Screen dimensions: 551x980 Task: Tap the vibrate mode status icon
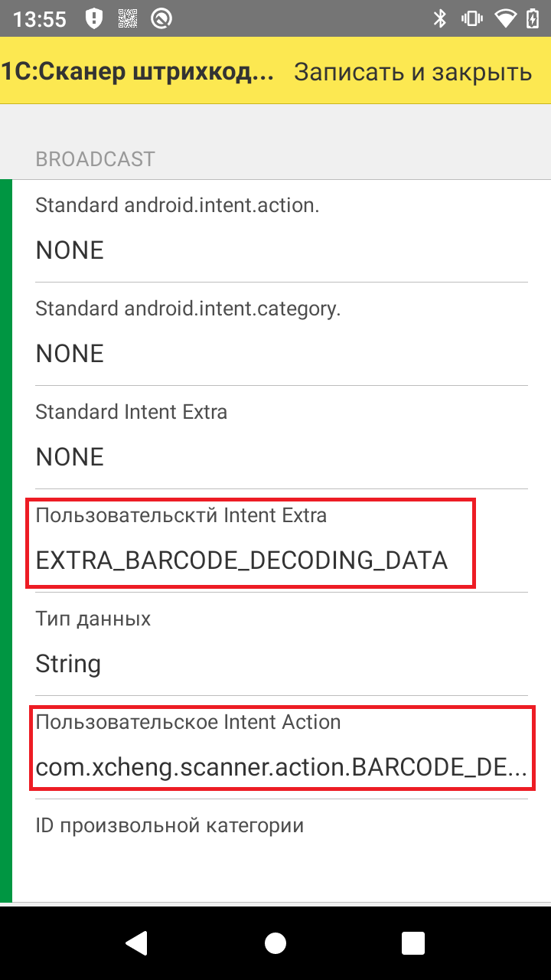pyautogui.click(x=472, y=19)
